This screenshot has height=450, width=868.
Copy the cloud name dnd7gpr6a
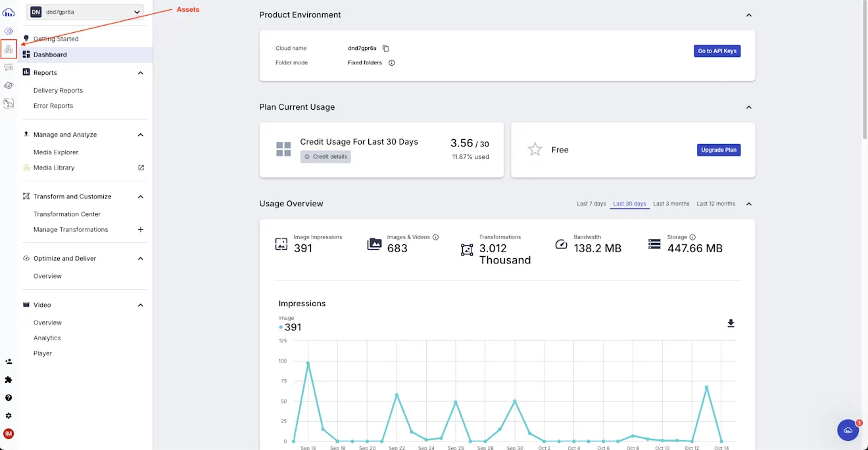386,48
